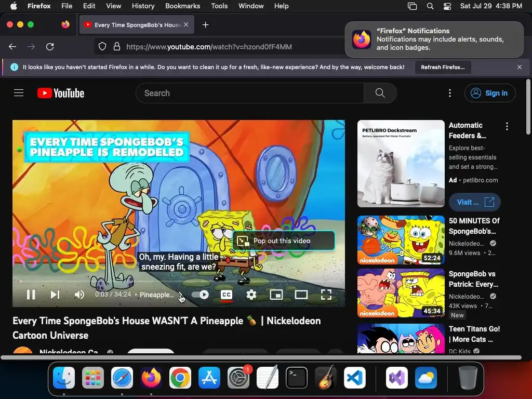Click the Visit ad button
The image size is (532, 399).
tap(475, 202)
